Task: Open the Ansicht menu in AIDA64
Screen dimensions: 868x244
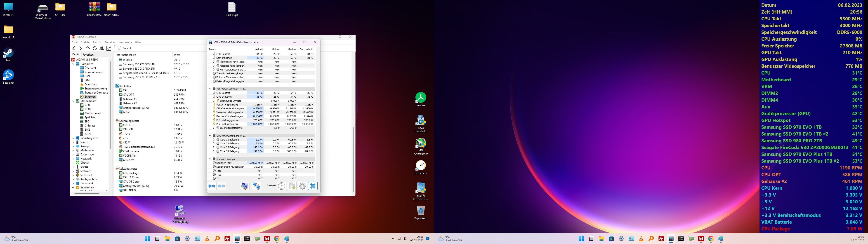Action: pos(85,42)
